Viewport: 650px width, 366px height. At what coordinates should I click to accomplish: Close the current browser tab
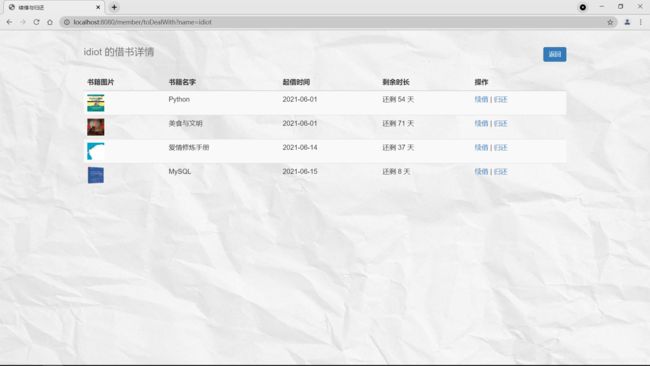click(x=98, y=7)
